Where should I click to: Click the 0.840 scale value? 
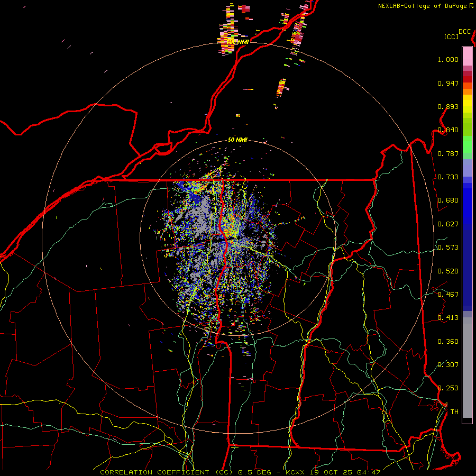pos(448,130)
